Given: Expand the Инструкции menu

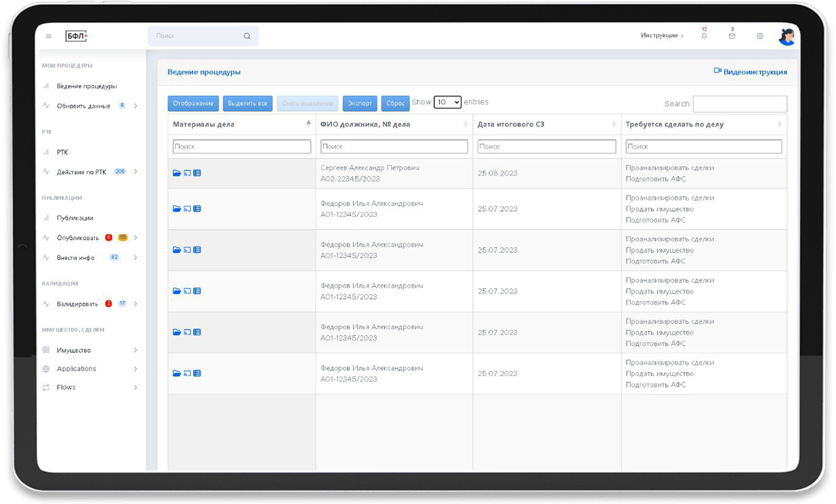Looking at the screenshot, I should click(662, 36).
